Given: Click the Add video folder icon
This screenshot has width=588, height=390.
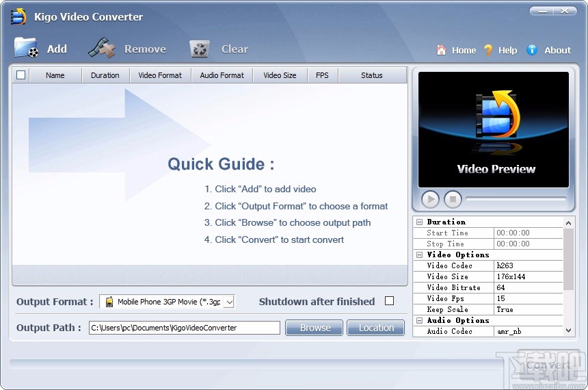Looking at the screenshot, I should pyautogui.click(x=26, y=48).
